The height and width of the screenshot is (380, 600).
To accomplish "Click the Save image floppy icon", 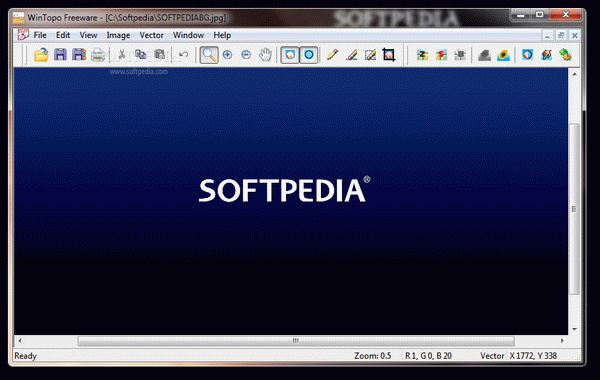I will [x=60, y=55].
